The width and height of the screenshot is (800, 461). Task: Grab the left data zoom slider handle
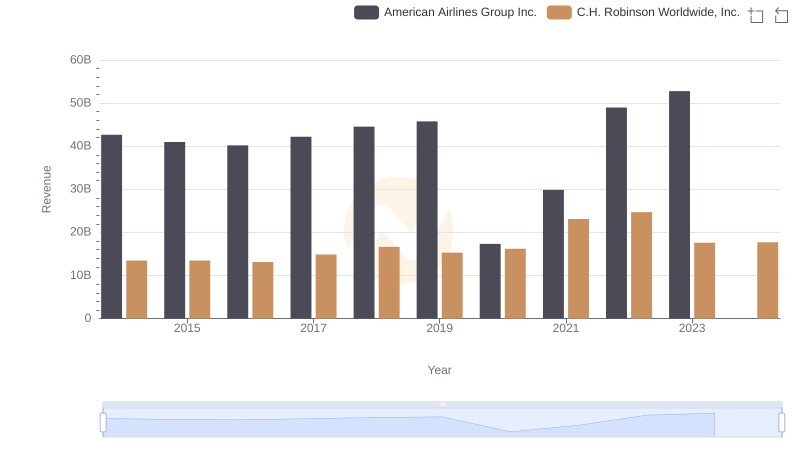(103, 423)
